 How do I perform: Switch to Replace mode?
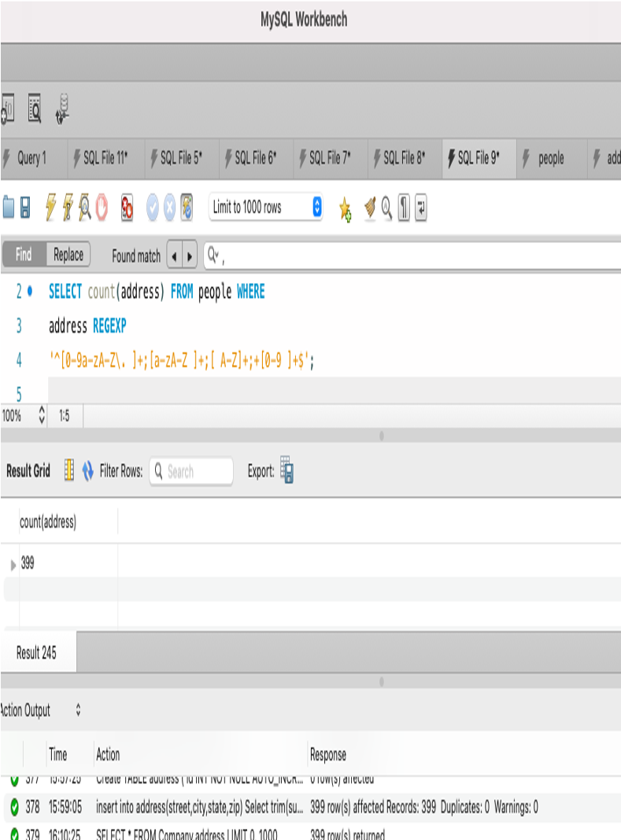click(68, 255)
